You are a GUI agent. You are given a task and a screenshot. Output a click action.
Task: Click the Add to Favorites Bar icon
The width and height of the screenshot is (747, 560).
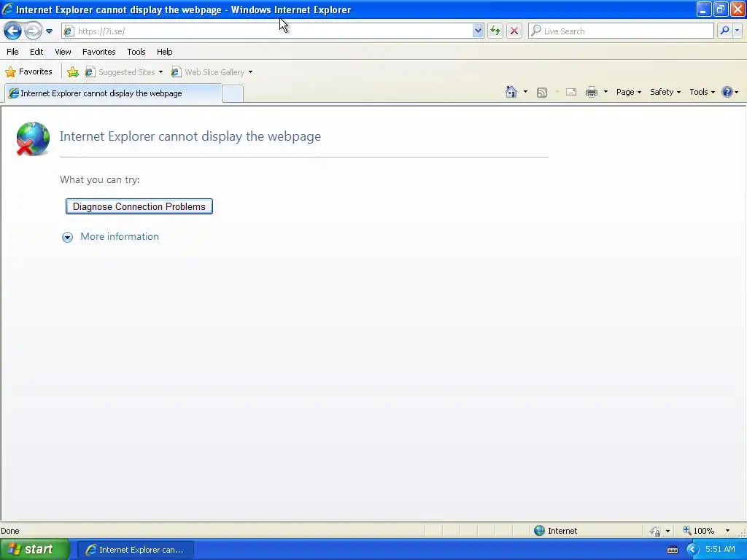pyautogui.click(x=73, y=72)
